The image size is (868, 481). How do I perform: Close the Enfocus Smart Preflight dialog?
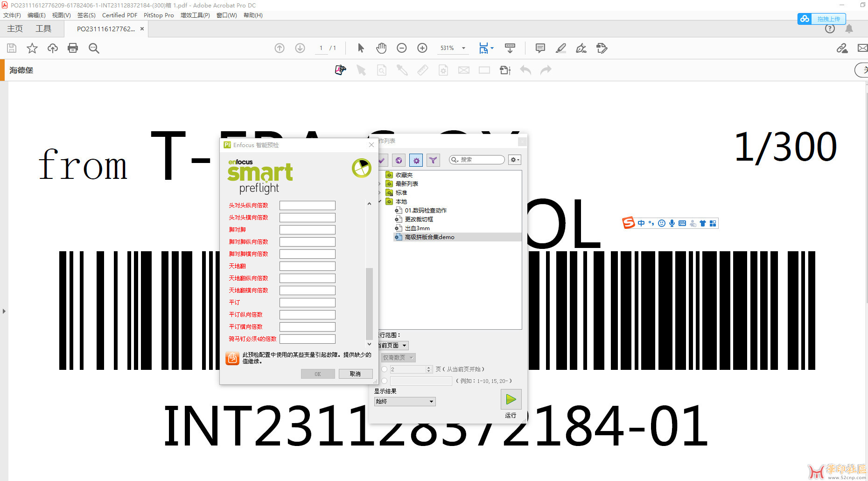point(371,145)
